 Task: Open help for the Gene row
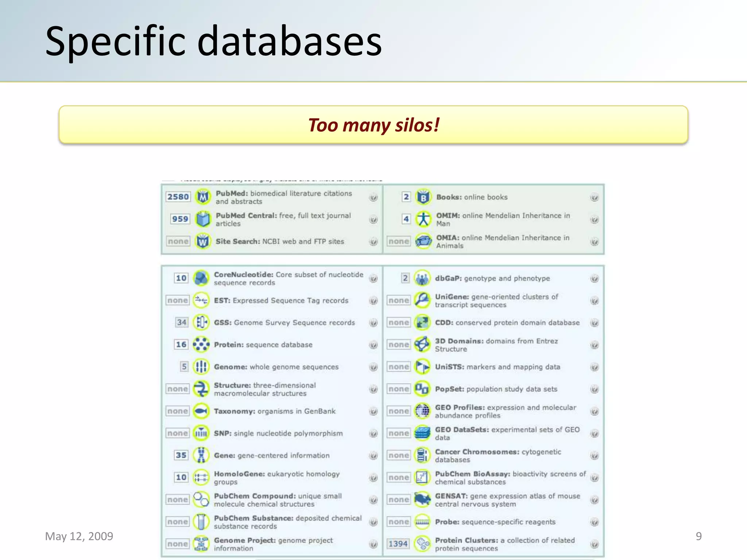point(373,456)
